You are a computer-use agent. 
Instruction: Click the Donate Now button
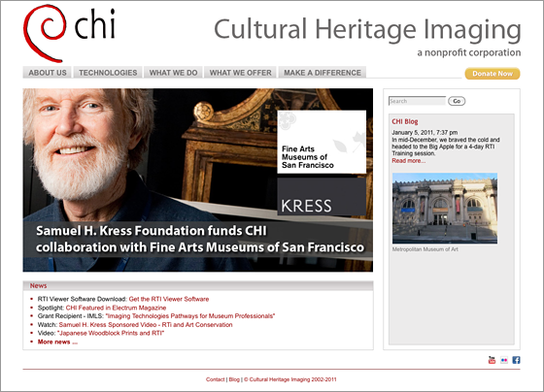coord(493,74)
